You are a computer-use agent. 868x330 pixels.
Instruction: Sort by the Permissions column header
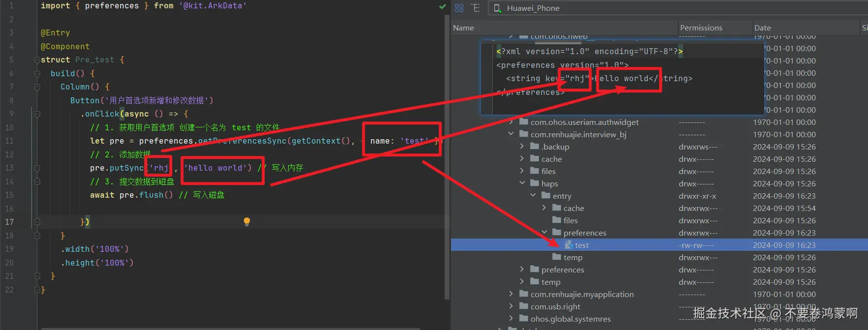point(715,28)
